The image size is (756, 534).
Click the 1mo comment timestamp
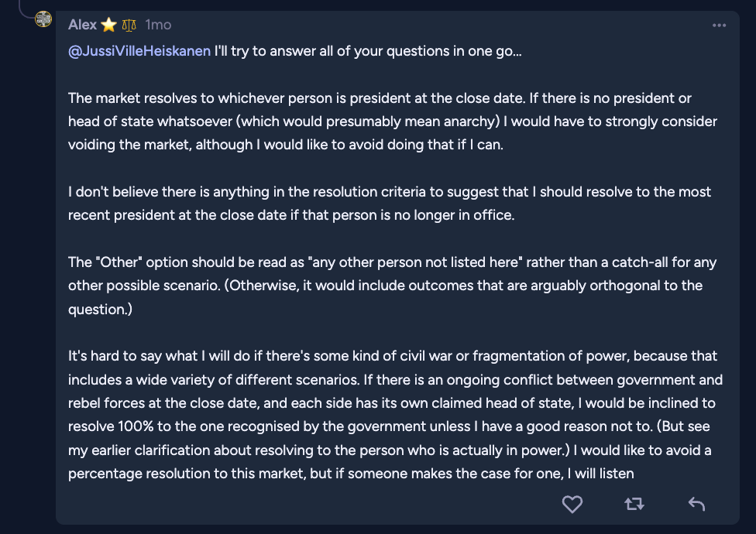pos(158,25)
